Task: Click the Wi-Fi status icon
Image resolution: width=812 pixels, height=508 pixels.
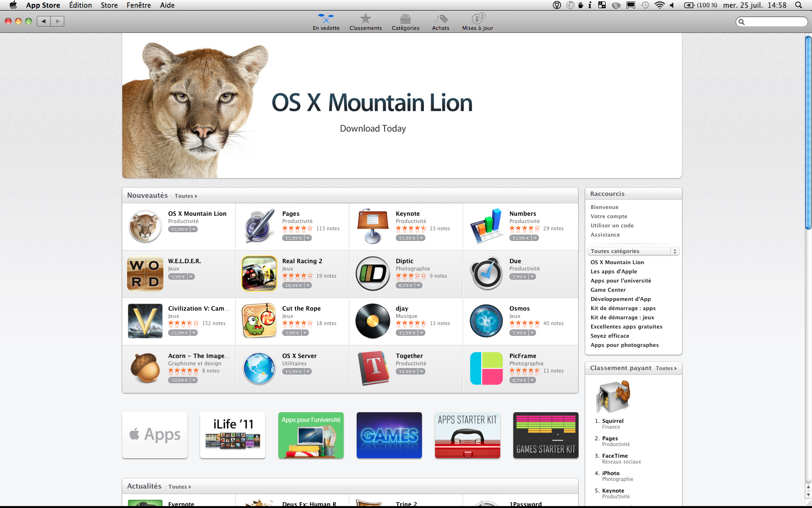Action: 659,5
